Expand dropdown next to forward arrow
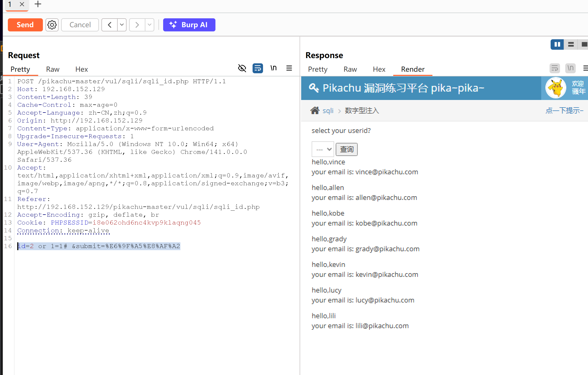The width and height of the screenshot is (588, 375). click(150, 25)
